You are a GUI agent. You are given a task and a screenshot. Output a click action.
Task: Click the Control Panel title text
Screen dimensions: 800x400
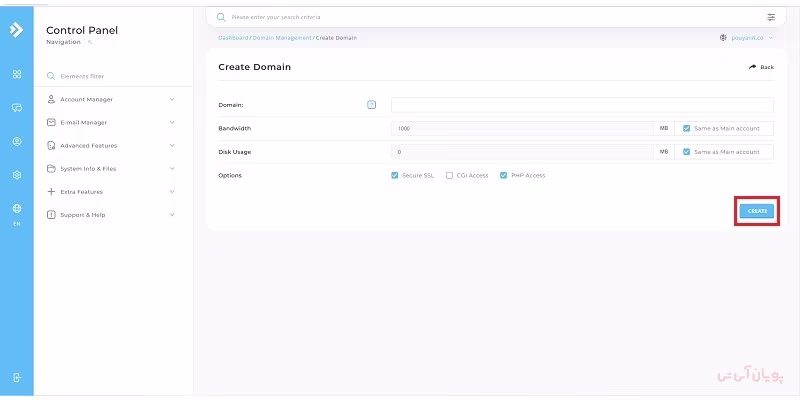[82, 31]
